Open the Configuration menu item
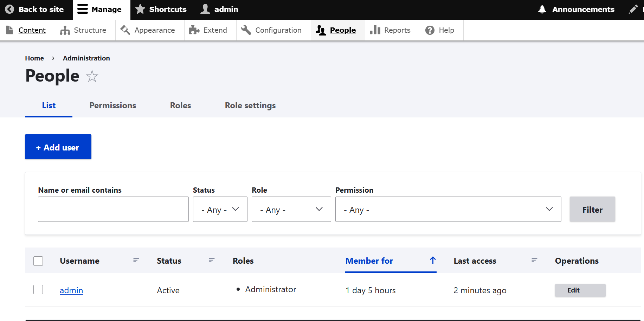 278,30
